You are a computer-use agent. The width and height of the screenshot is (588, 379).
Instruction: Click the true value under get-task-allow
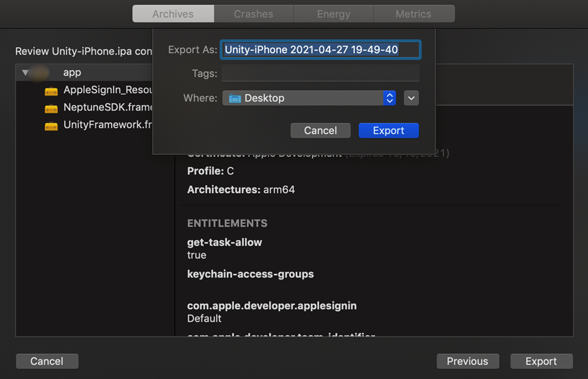196,255
